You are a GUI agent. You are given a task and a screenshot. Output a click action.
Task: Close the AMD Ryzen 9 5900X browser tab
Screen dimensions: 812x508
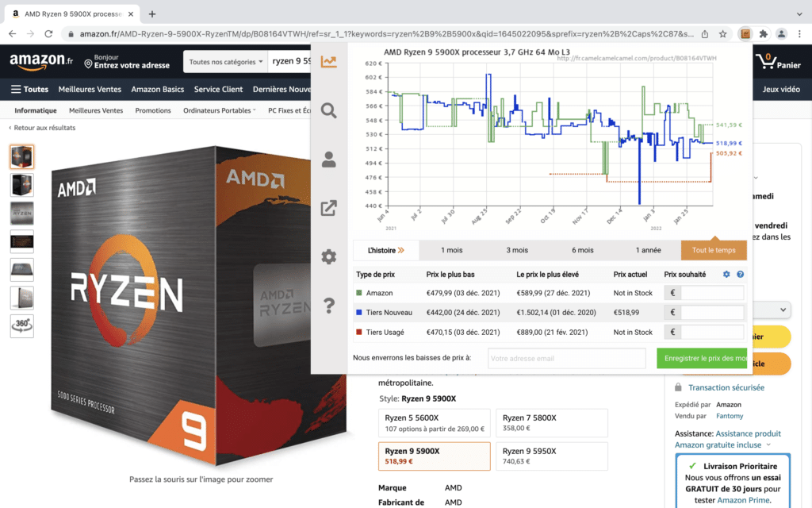(131, 14)
